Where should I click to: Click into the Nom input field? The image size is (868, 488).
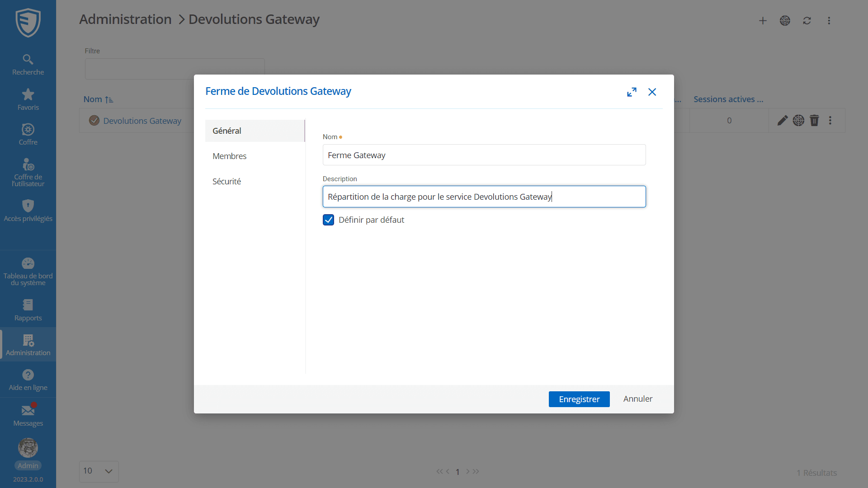coord(484,155)
